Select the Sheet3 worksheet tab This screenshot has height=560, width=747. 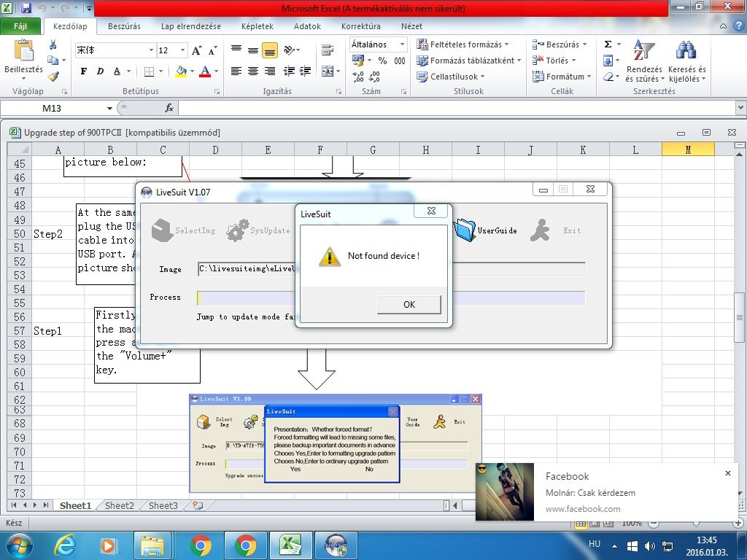pos(163,506)
